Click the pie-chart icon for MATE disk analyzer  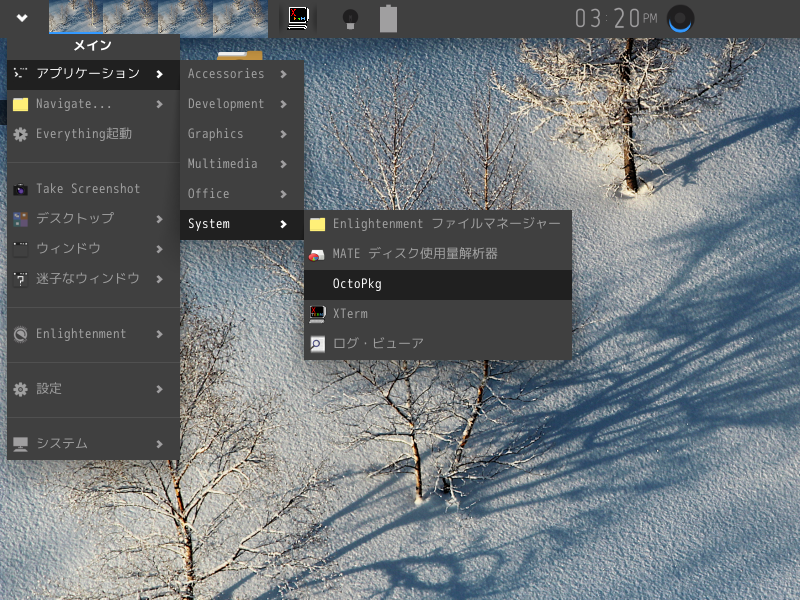pyautogui.click(x=317, y=255)
